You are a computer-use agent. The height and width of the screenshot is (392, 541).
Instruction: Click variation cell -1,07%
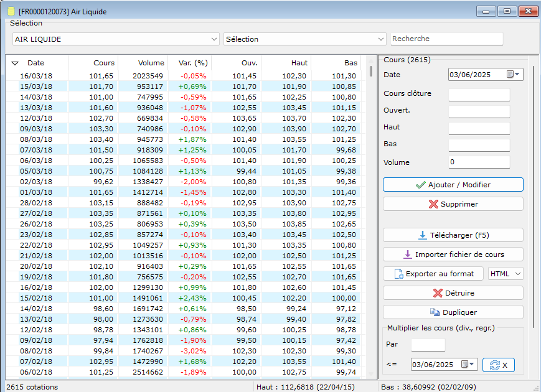pyautogui.click(x=193, y=108)
